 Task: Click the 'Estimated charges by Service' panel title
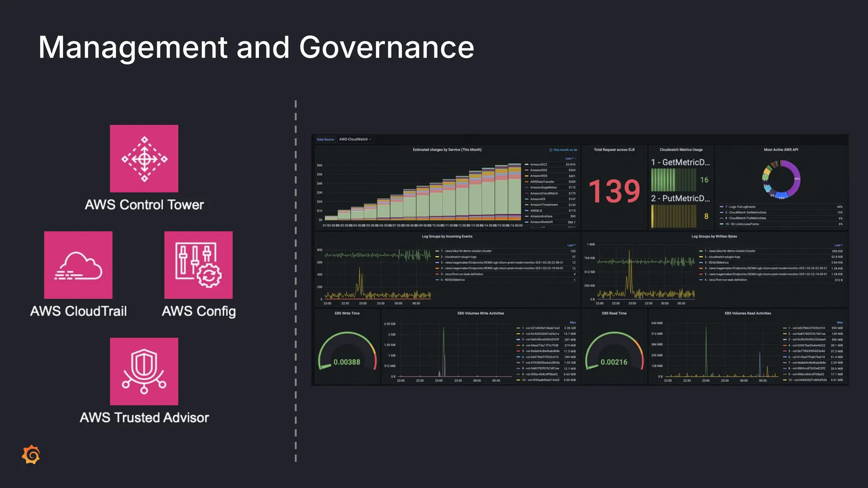pyautogui.click(x=447, y=150)
